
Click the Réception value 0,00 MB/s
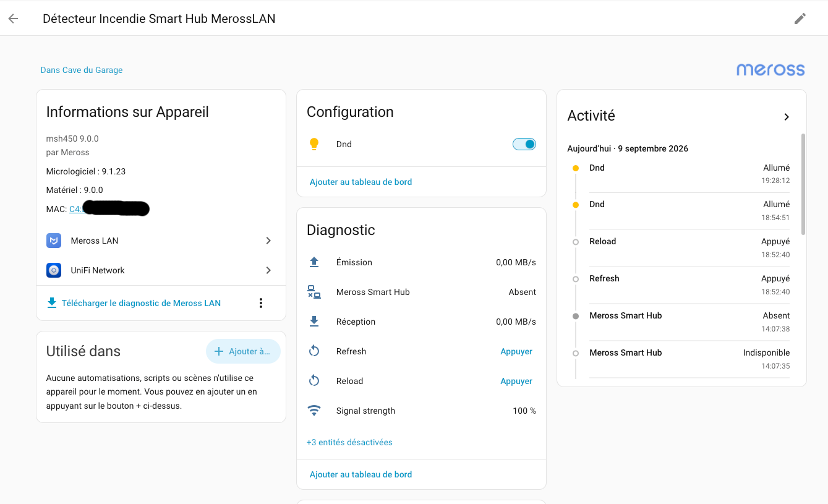pos(516,322)
